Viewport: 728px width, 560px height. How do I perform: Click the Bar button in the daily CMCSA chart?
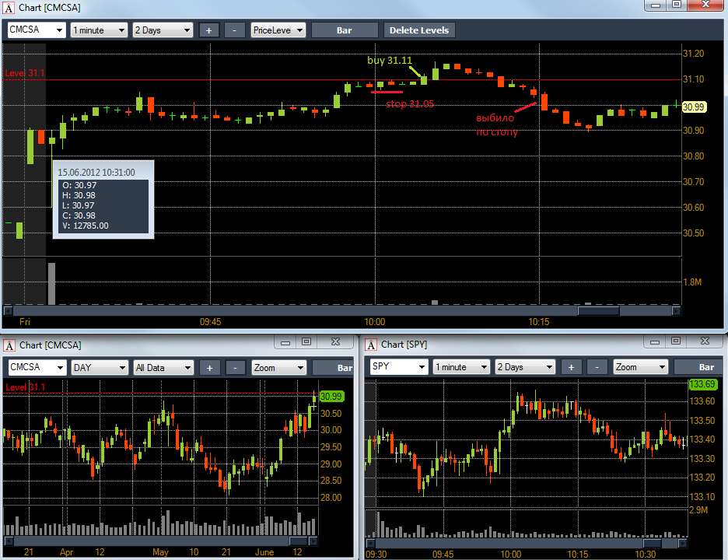[334, 368]
